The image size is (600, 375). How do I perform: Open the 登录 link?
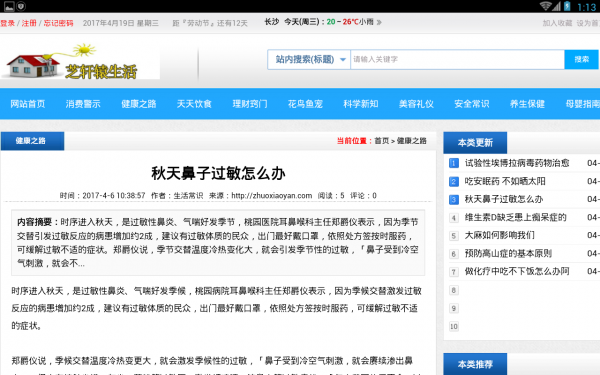tap(7, 23)
